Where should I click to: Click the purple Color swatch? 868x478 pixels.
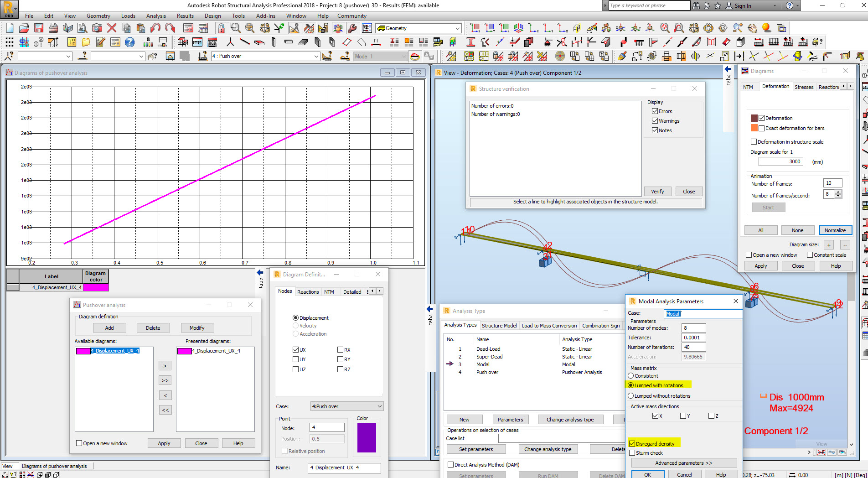click(367, 437)
